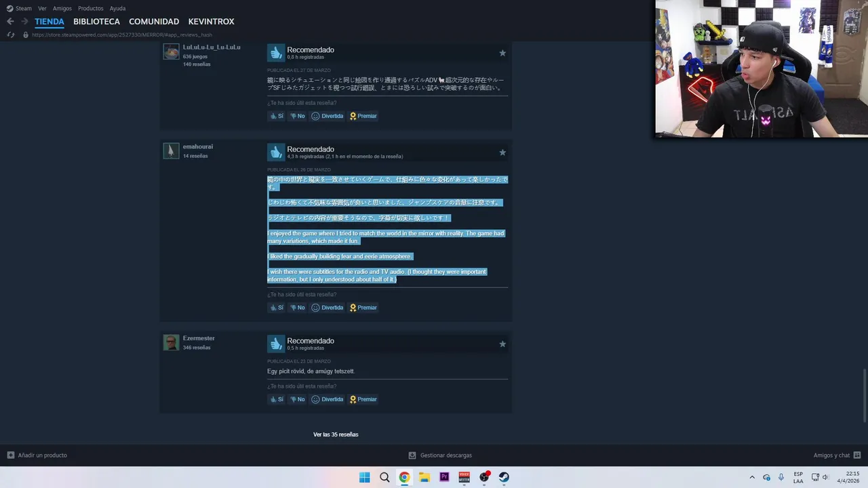Open the Productos menu
This screenshot has width=868, height=488.
(x=91, y=8)
